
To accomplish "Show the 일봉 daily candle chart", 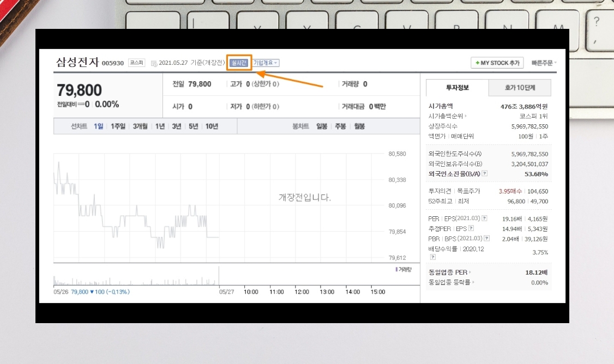I will 322,126.
